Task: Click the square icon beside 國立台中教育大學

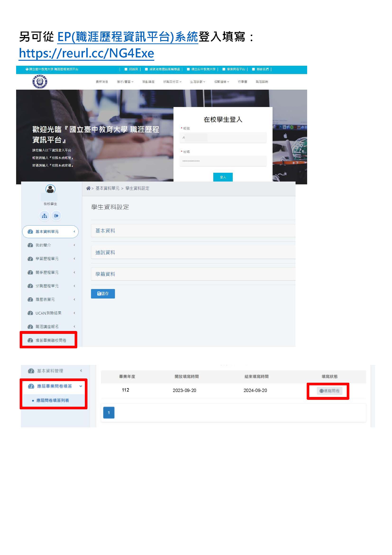Action: pos(188,69)
